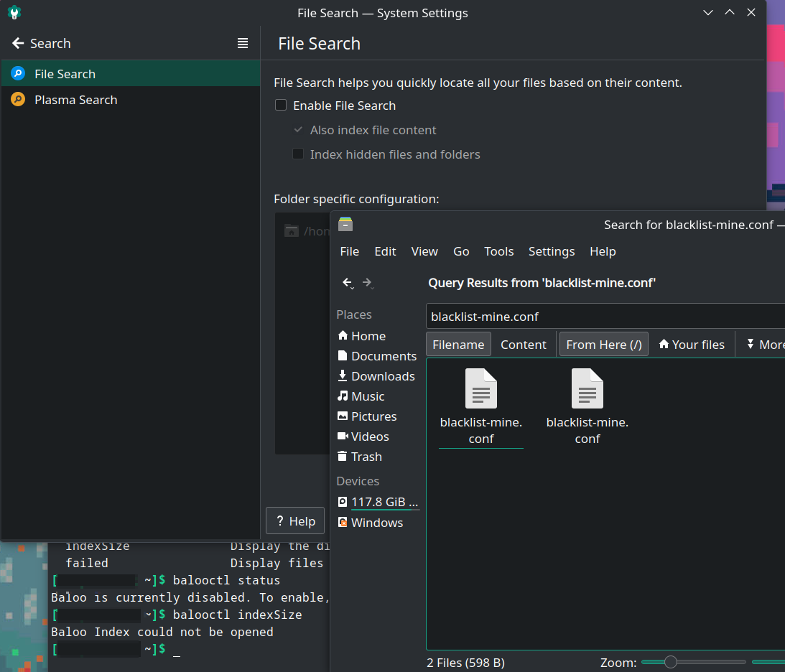Select Plasma Search in the settings sidebar

click(x=130, y=100)
